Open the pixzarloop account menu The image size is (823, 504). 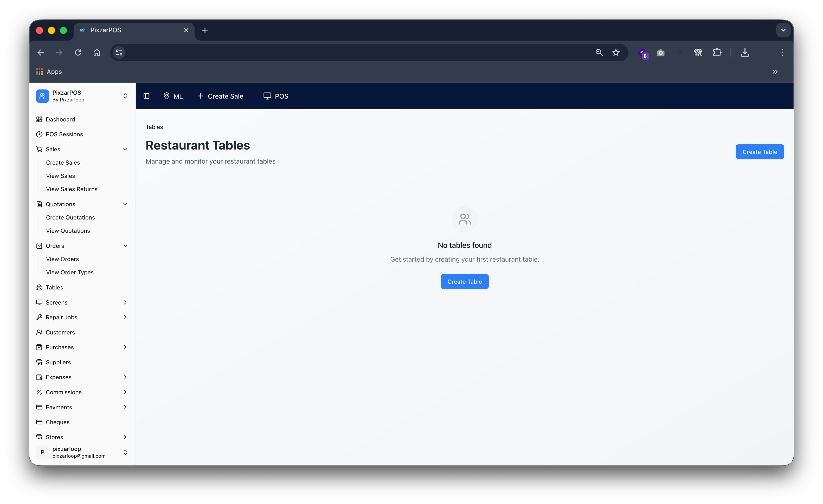(125, 452)
